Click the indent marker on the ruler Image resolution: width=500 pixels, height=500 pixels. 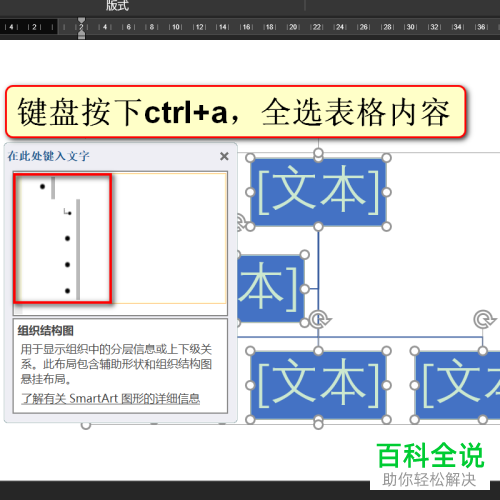point(81,28)
